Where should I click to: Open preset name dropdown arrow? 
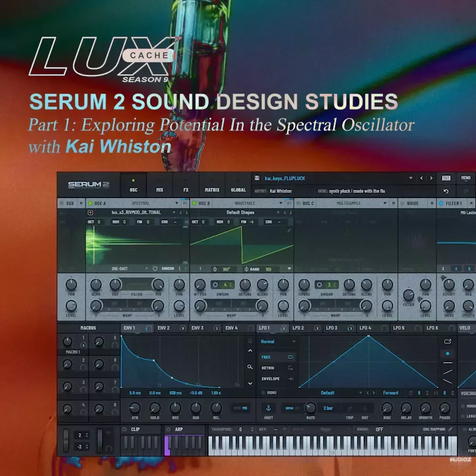click(410, 178)
